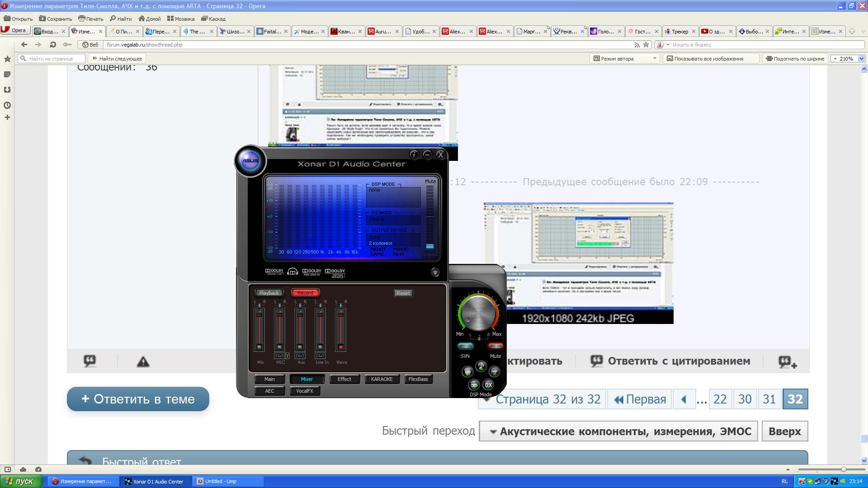The height and width of the screenshot is (488, 868).
Task: Toggle Line In monitor eye button
Action: [320, 356]
